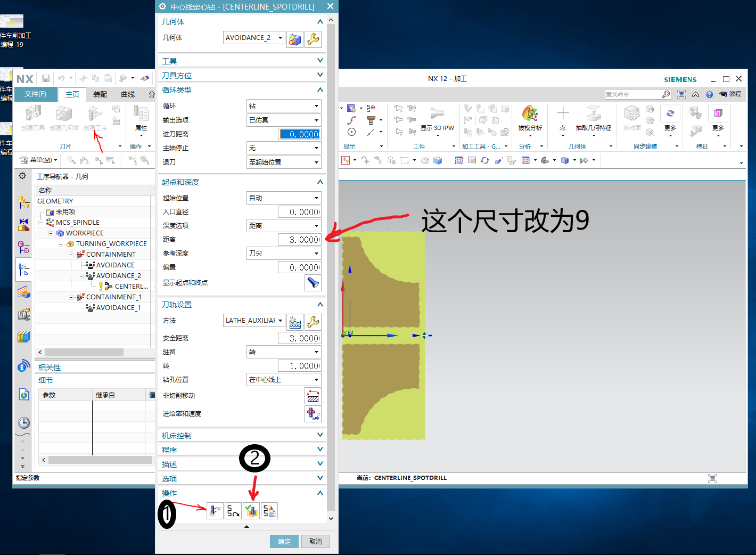756x555 pixels.
Task: Expand the 机床控制 section
Action: point(319,435)
